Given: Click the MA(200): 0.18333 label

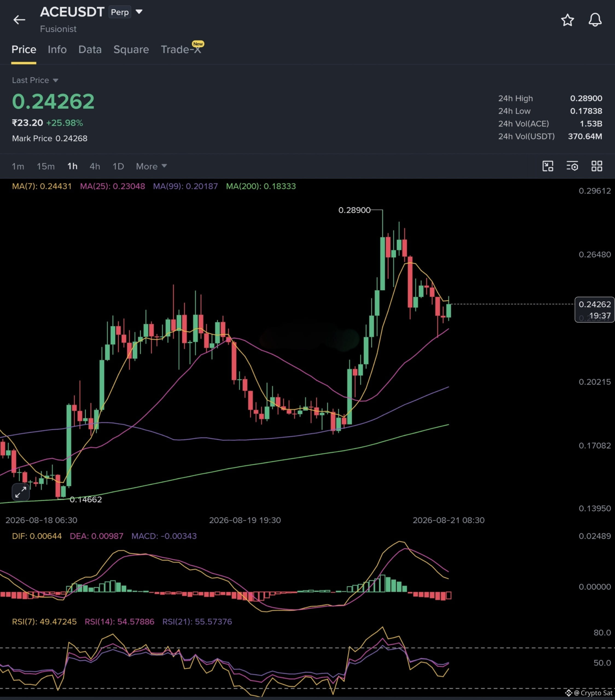Looking at the screenshot, I should coord(261,186).
